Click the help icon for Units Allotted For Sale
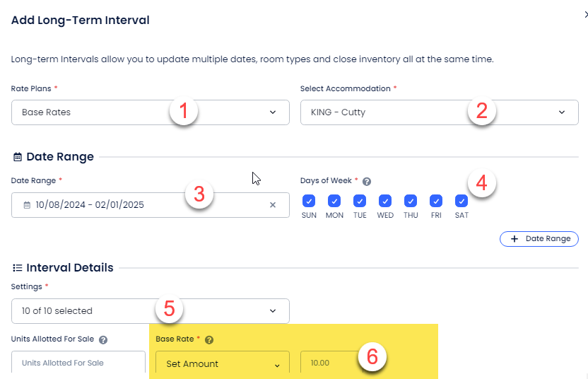The width and height of the screenshot is (588, 379). coord(103,339)
